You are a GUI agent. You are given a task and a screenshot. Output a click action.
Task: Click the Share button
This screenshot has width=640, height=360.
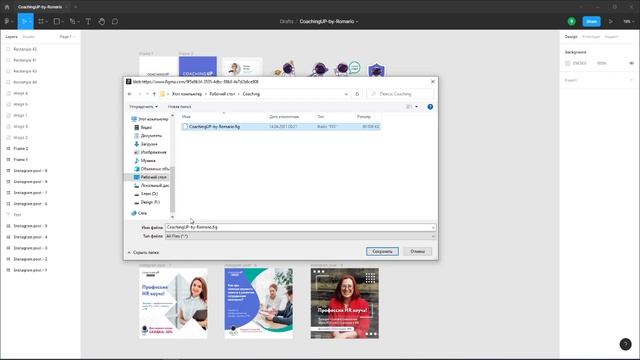click(591, 21)
